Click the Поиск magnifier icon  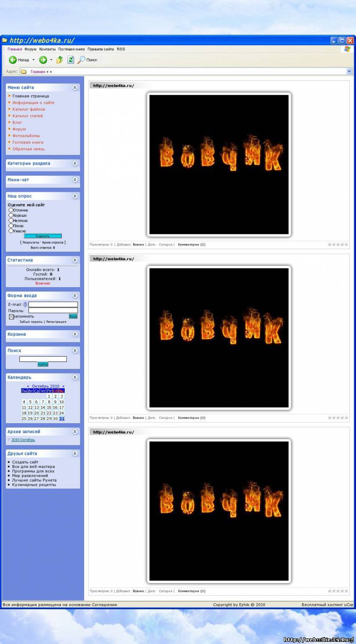pyautogui.click(x=81, y=60)
